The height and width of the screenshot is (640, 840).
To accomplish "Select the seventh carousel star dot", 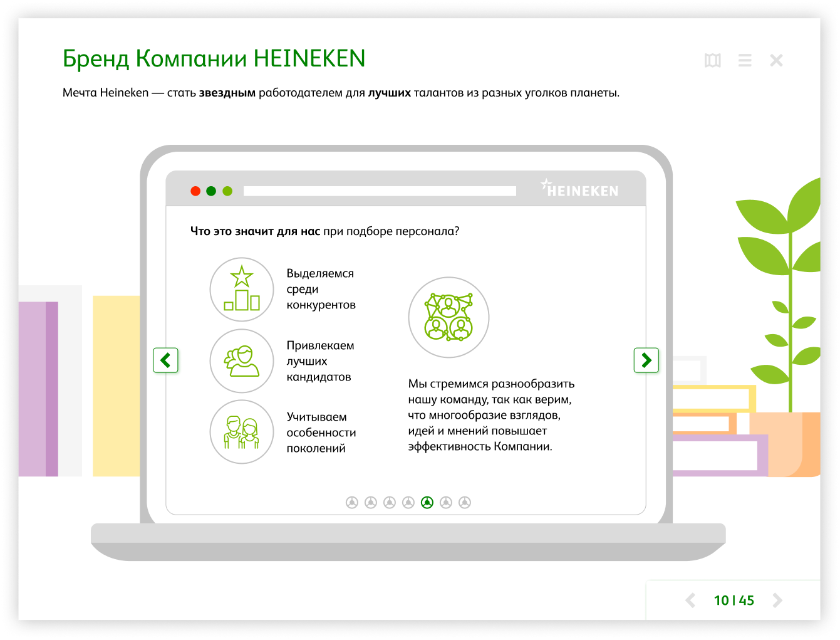I will [465, 502].
